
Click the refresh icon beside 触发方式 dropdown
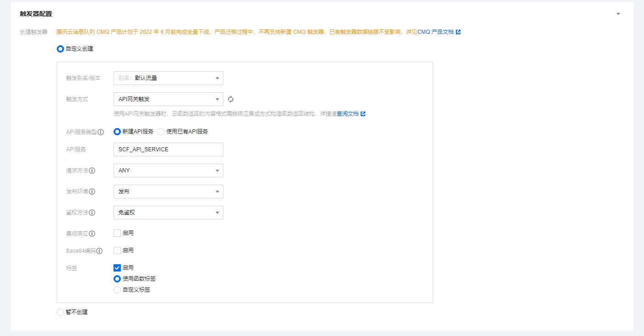[231, 99]
